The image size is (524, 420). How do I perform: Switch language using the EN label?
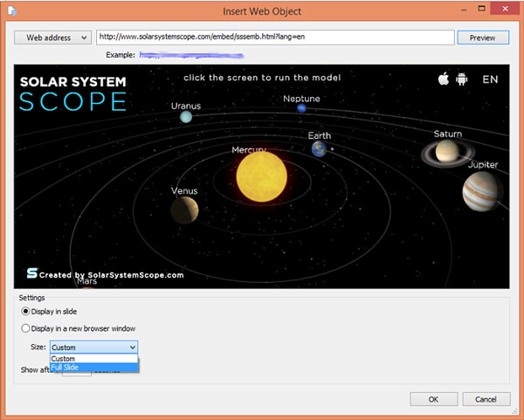490,79
